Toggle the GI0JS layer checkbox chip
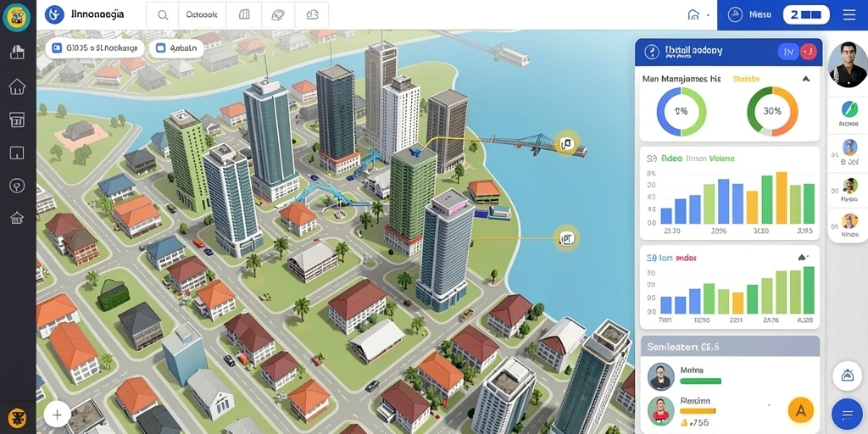The height and width of the screenshot is (434, 868). 56,48
